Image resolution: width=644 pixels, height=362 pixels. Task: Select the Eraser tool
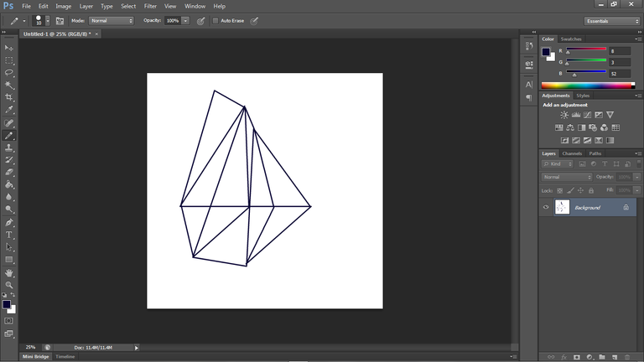pyautogui.click(x=8, y=173)
